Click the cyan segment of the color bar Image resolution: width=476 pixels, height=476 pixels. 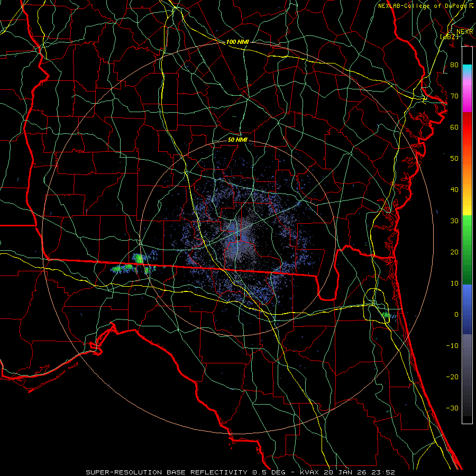click(x=467, y=70)
